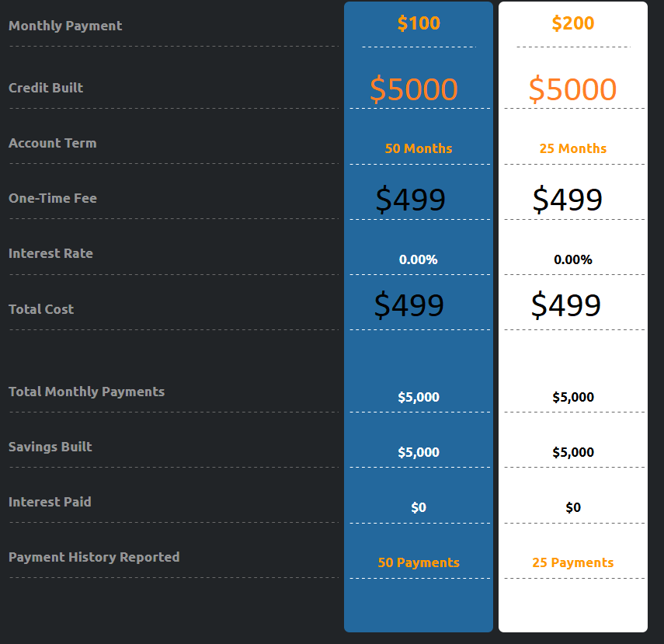Click the Interest Rate row label

50,253
